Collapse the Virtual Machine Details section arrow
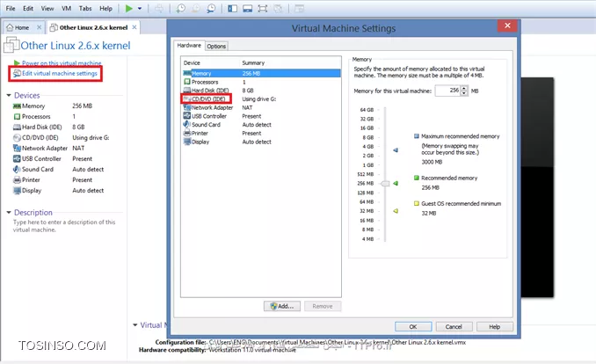 pos(135,324)
